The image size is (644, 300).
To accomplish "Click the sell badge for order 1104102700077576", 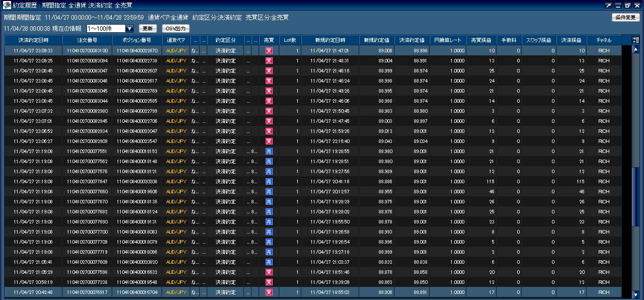I will click(x=269, y=171).
